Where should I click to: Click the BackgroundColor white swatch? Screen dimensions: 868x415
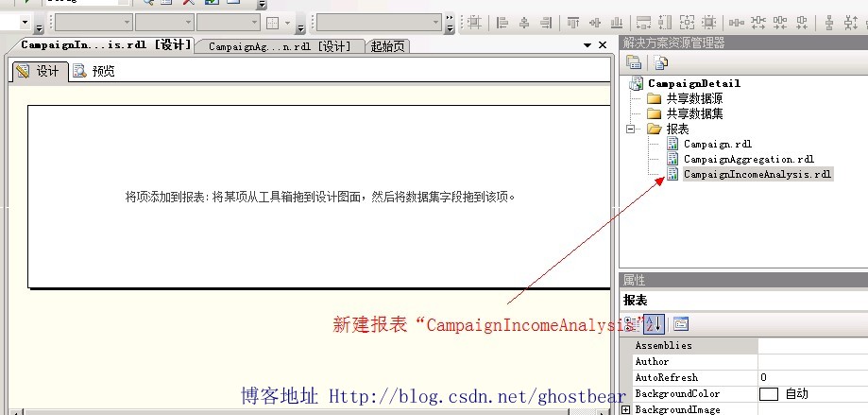click(769, 394)
